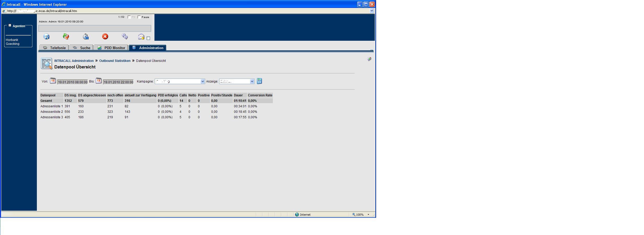
Task: Click the Calls column header
Action: (183, 95)
